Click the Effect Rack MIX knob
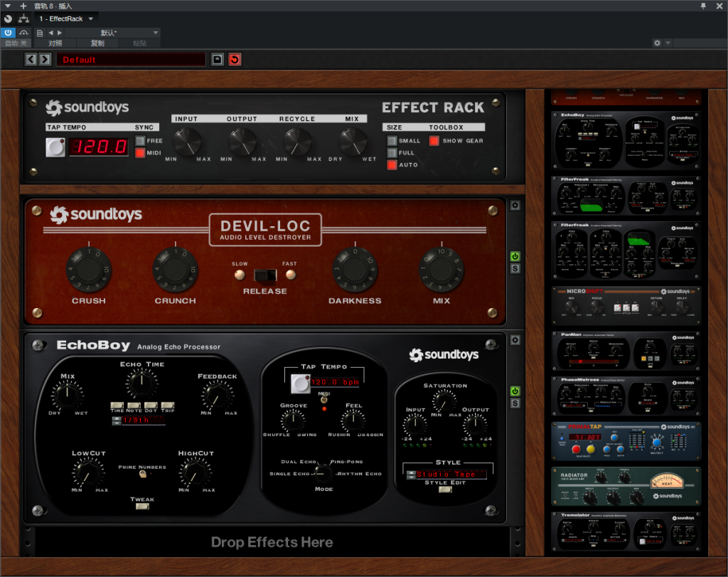Viewport: 728px width, 577px height. [x=353, y=142]
